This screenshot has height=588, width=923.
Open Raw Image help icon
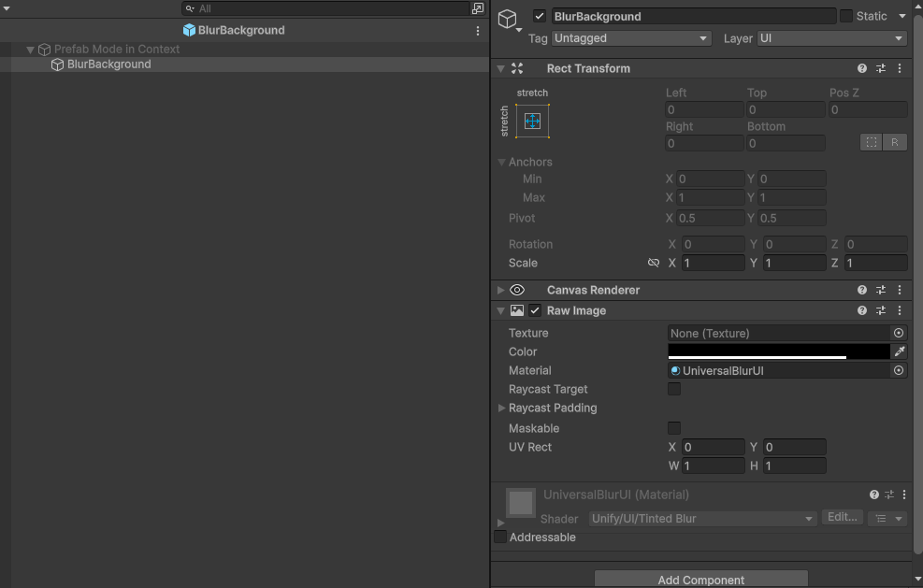click(x=862, y=310)
